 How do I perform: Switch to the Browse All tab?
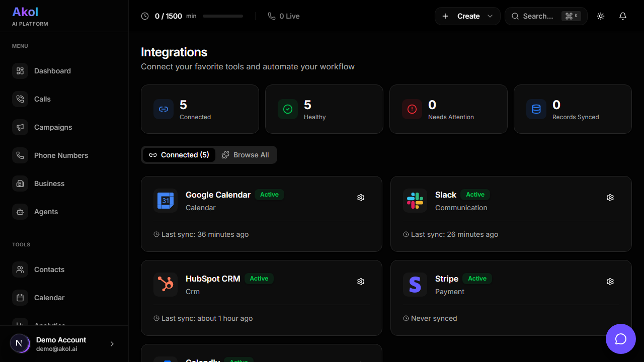pyautogui.click(x=246, y=155)
